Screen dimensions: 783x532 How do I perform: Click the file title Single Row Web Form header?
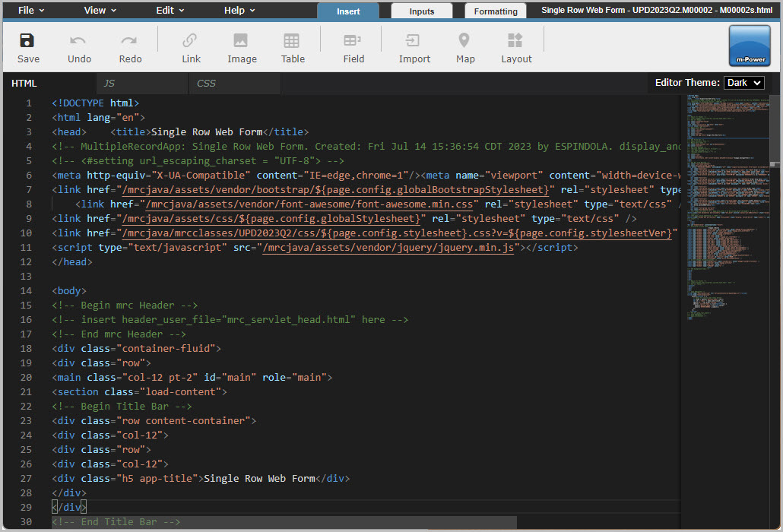pos(657,10)
